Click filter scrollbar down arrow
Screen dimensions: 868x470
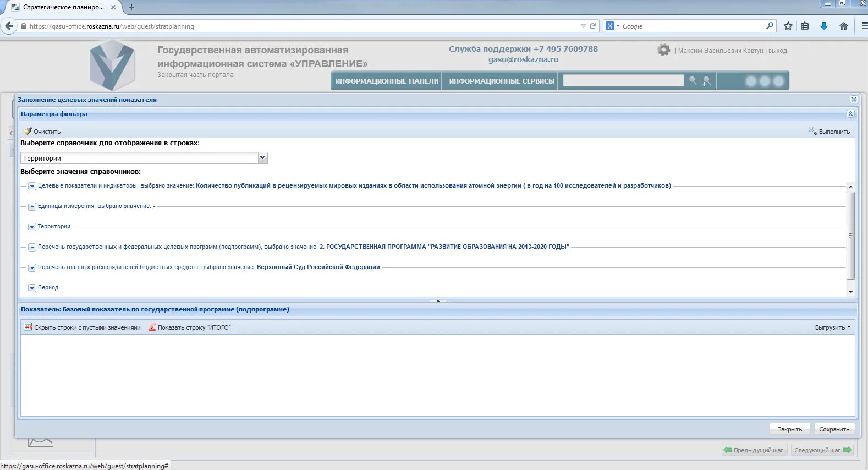coord(850,292)
